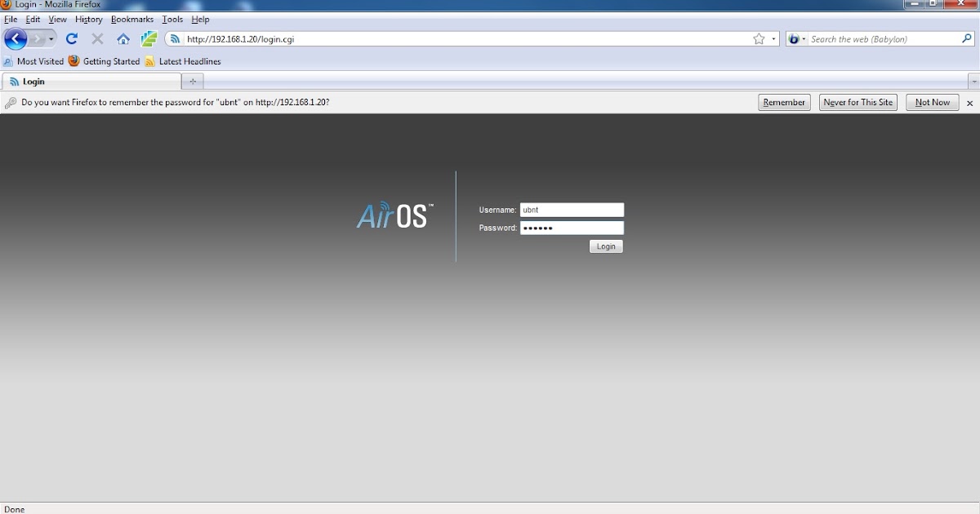
Task: Click the Stop loading X icon
Action: pos(97,38)
